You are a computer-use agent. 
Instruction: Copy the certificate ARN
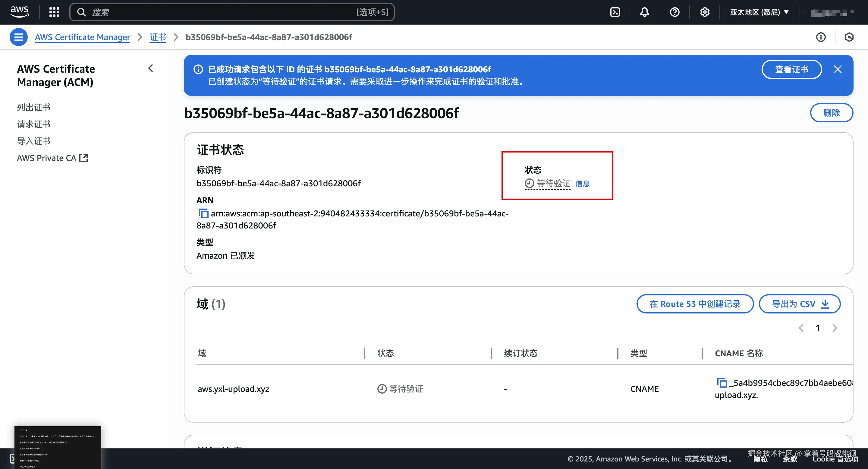click(x=203, y=214)
